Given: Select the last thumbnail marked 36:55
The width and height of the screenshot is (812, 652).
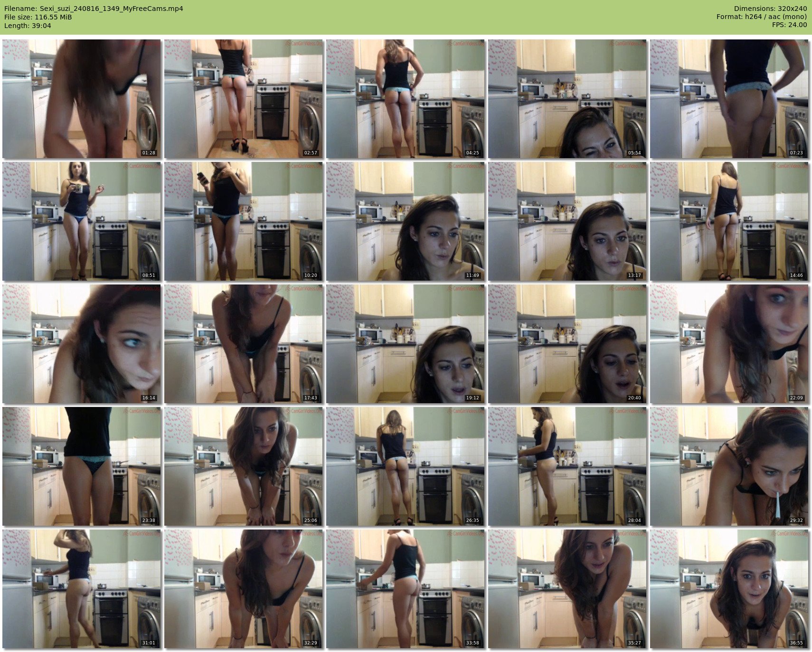Looking at the screenshot, I should coord(729,589).
